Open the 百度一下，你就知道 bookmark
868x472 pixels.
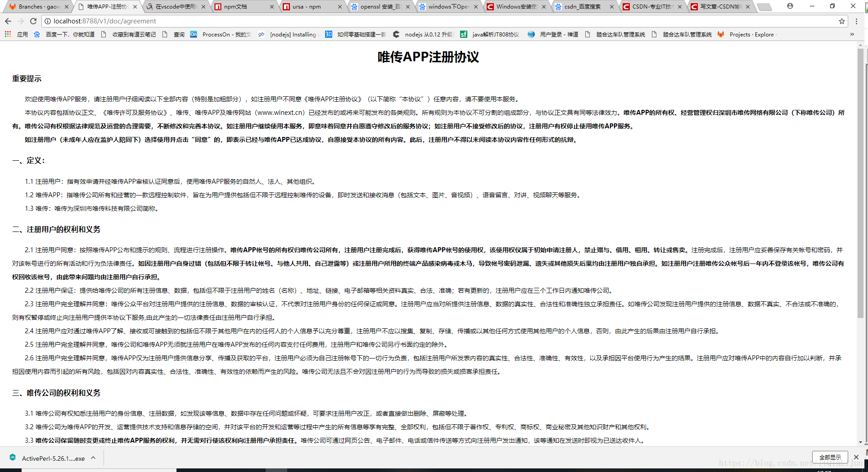pos(64,34)
